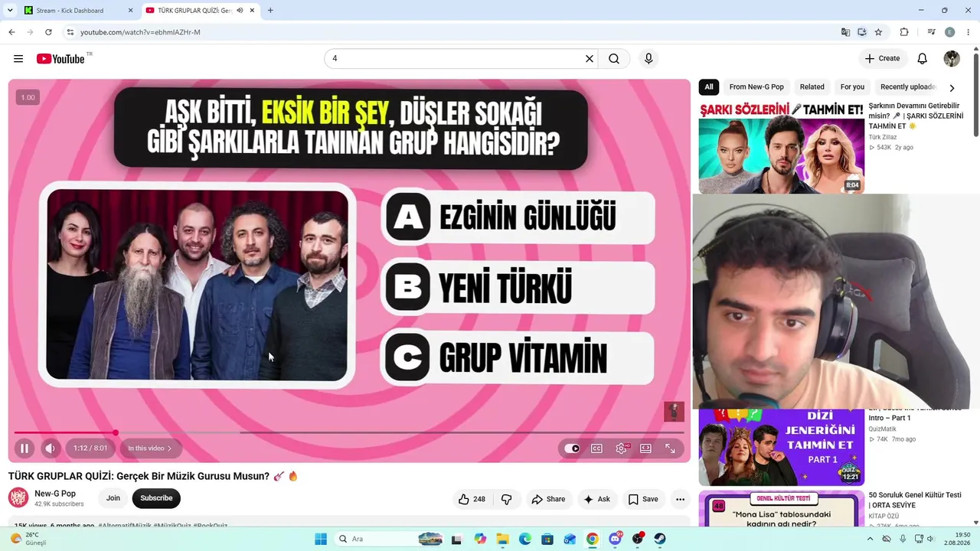Screen dimensions: 980x551
Task: Toggle subtitles with the CC button
Action: click(596, 448)
